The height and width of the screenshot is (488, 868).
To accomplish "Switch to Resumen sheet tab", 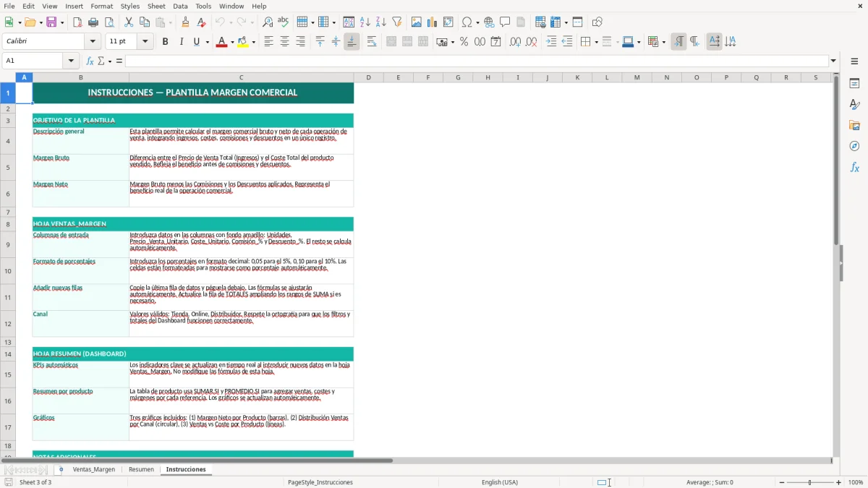I will coord(141,469).
